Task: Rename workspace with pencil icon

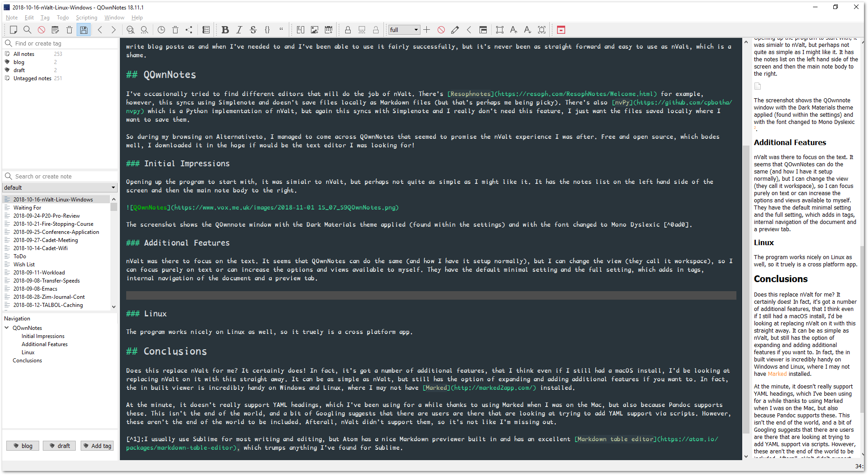Action: (x=455, y=30)
